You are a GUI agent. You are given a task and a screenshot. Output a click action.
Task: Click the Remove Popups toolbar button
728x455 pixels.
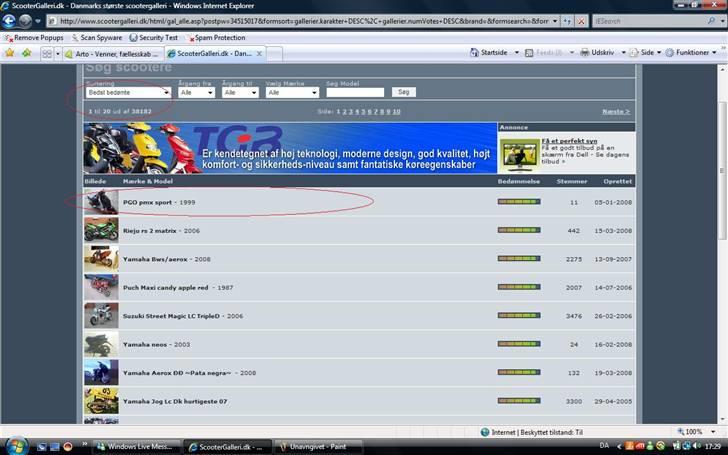[x=38, y=37]
